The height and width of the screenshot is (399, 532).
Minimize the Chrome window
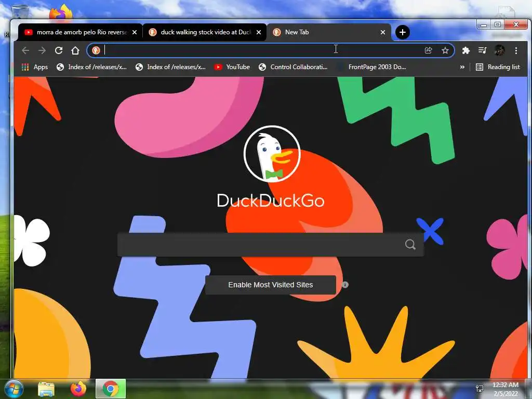click(x=484, y=24)
